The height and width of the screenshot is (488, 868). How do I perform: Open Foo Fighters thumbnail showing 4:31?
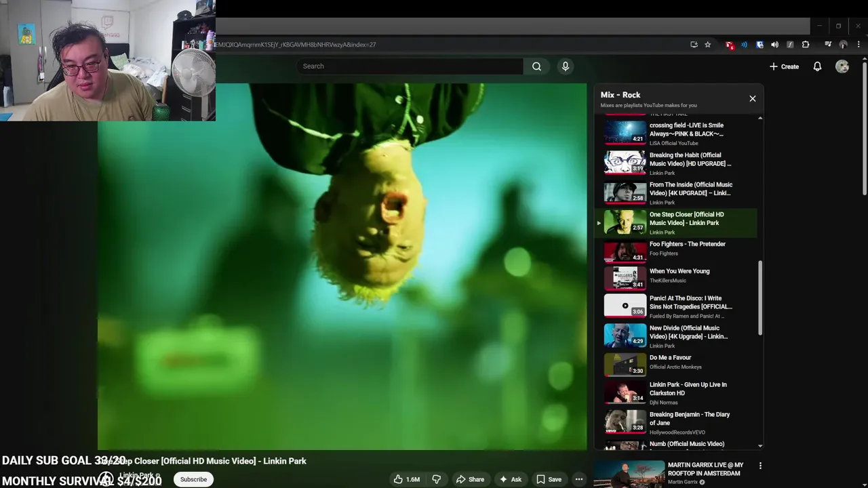(625, 252)
